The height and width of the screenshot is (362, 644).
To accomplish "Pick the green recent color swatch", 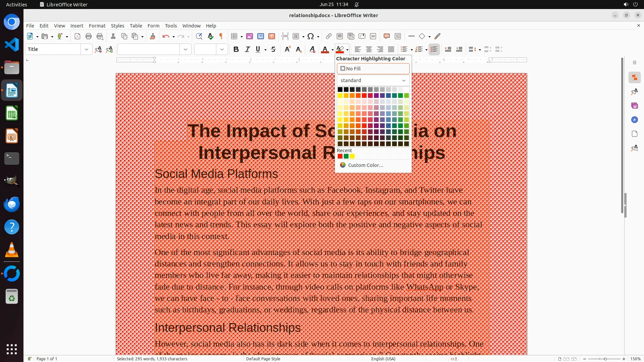I will click(346, 157).
